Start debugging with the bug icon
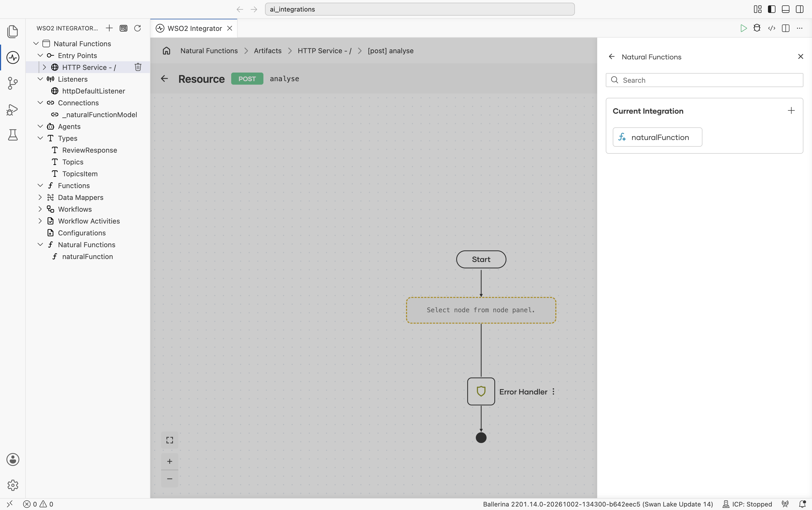Viewport: 812px width, 510px height. point(757,28)
